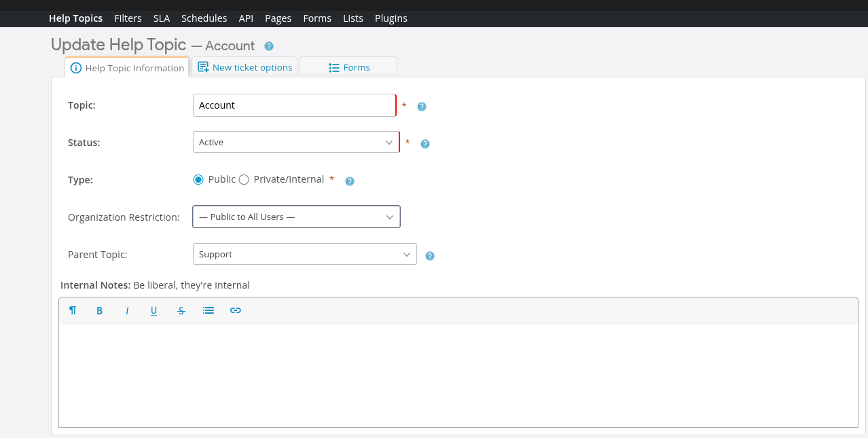The height and width of the screenshot is (438, 868).
Task: Switch to New ticket options tab
Action: 245,67
